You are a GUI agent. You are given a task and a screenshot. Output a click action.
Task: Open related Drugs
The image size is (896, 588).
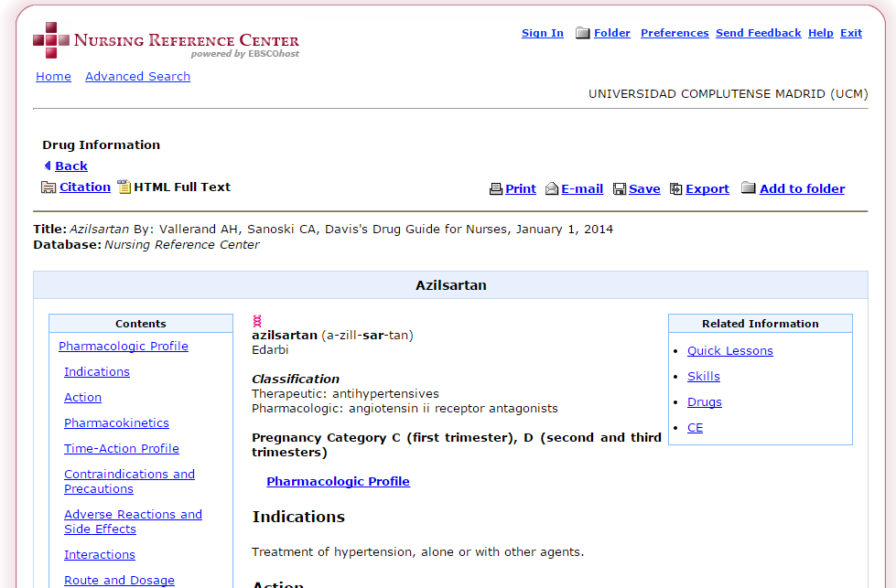pyautogui.click(x=705, y=402)
